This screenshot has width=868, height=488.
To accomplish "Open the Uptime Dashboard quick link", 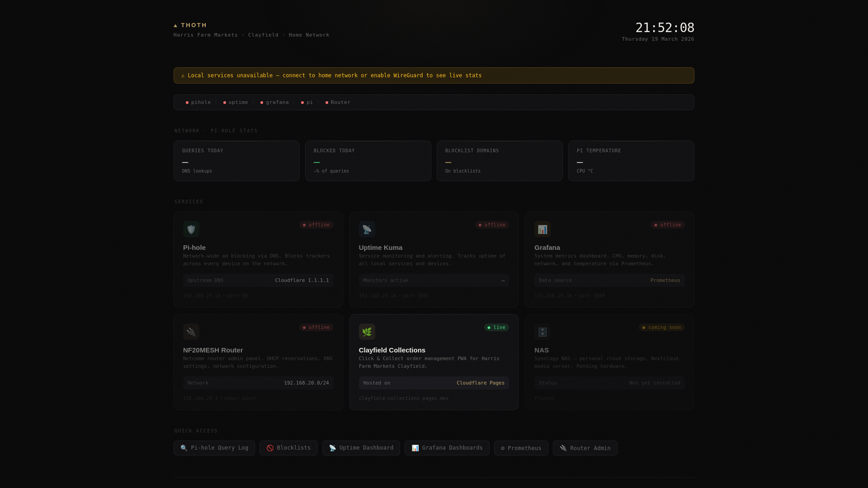I will pos(361,448).
